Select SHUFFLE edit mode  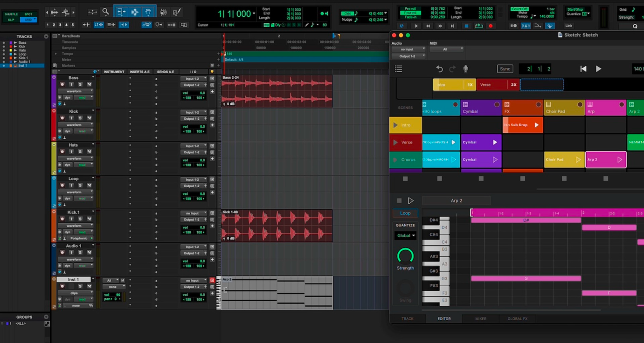coord(11,14)
